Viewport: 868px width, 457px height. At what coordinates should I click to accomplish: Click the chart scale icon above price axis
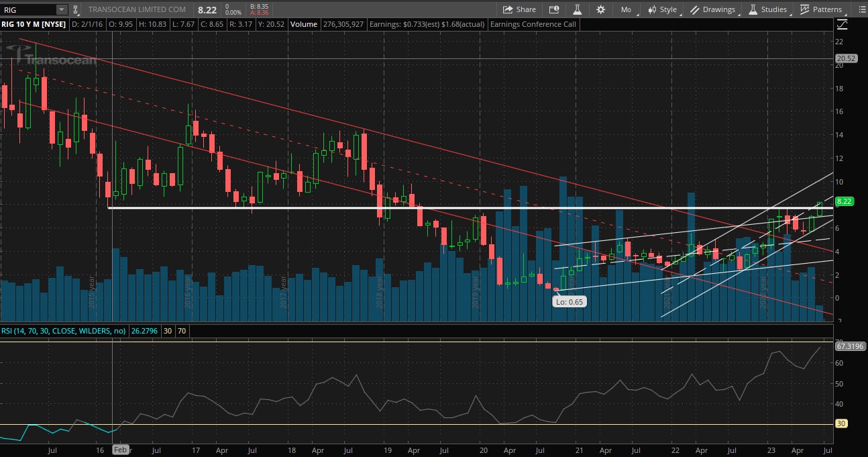coord(842,25)
